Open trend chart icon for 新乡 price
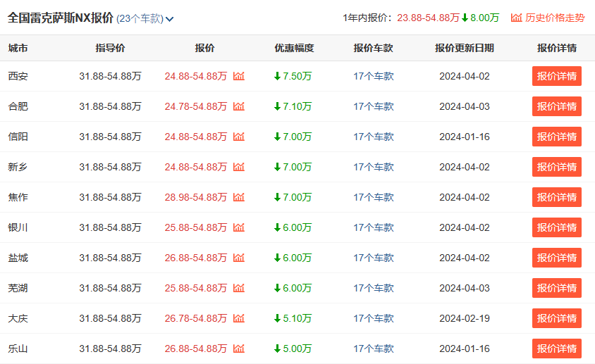The image size is (595, 364). click(239, 167)
